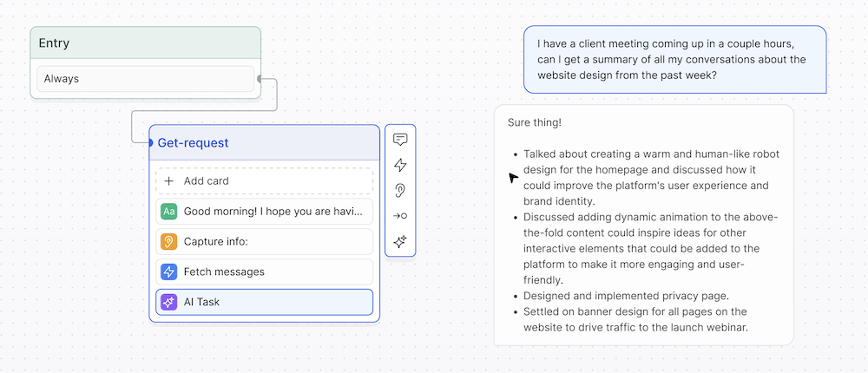Click the plus icon in Add card

pyautogui.click(x=169, y=180)
